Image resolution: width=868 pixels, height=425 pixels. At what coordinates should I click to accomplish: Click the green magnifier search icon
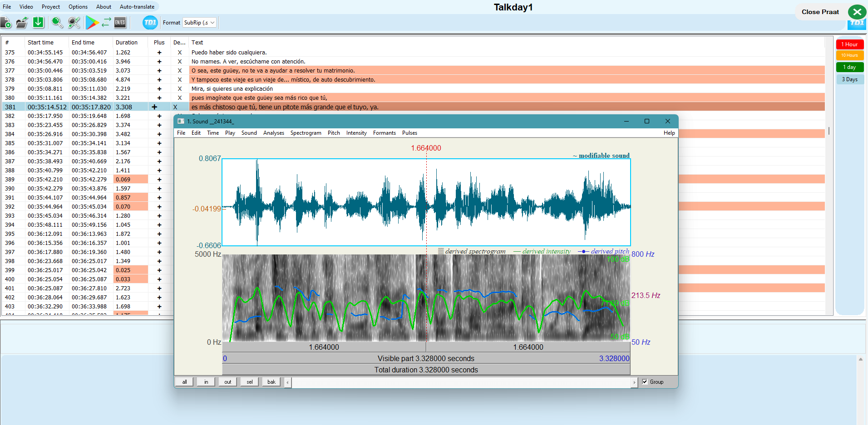pyautogui.click(x=57, y=22)
